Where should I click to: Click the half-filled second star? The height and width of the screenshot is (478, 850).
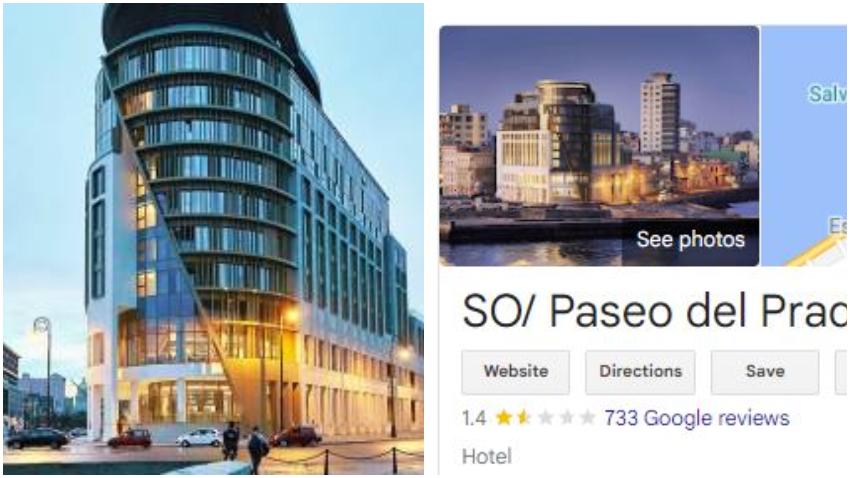[x=524, y=418]
